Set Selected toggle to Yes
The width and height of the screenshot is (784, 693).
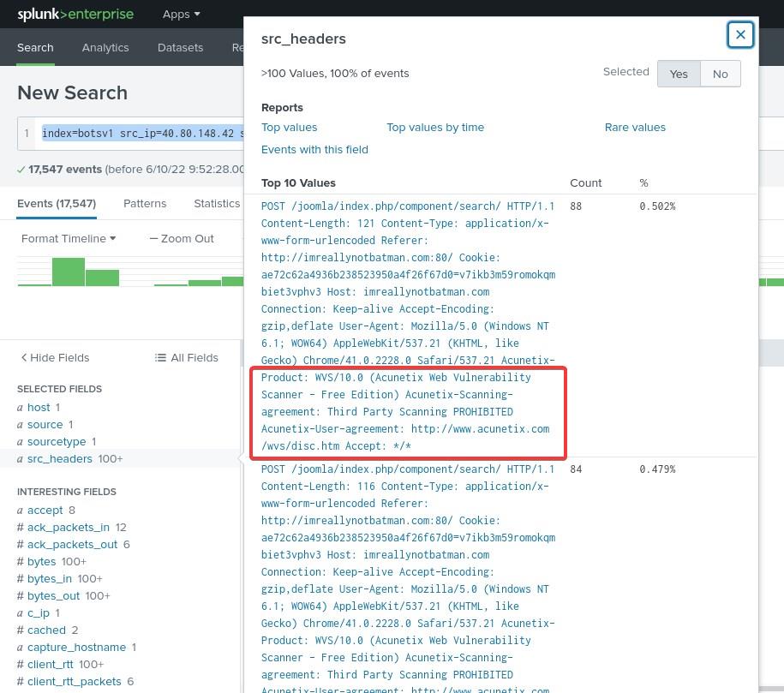[679, 74]
